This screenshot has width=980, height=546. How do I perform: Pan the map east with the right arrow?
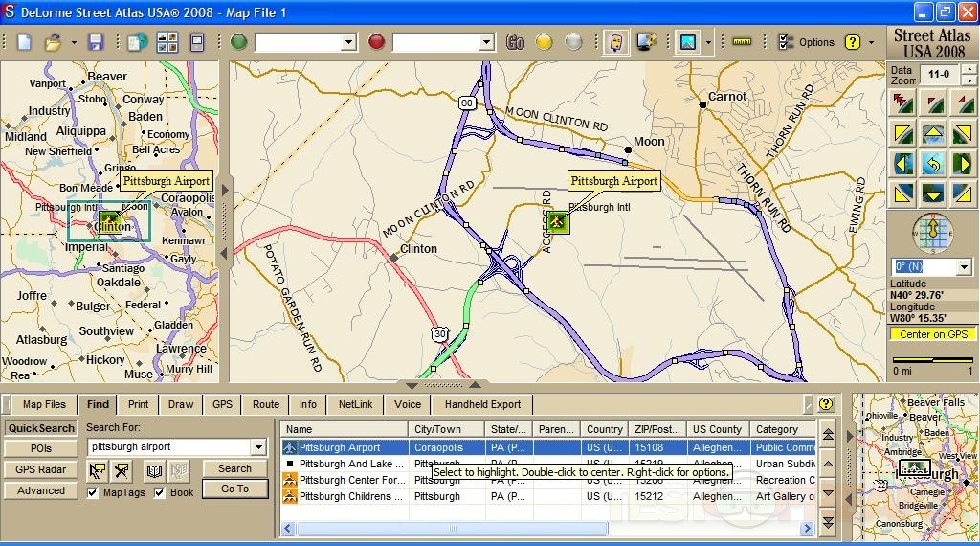coord(963,164)
